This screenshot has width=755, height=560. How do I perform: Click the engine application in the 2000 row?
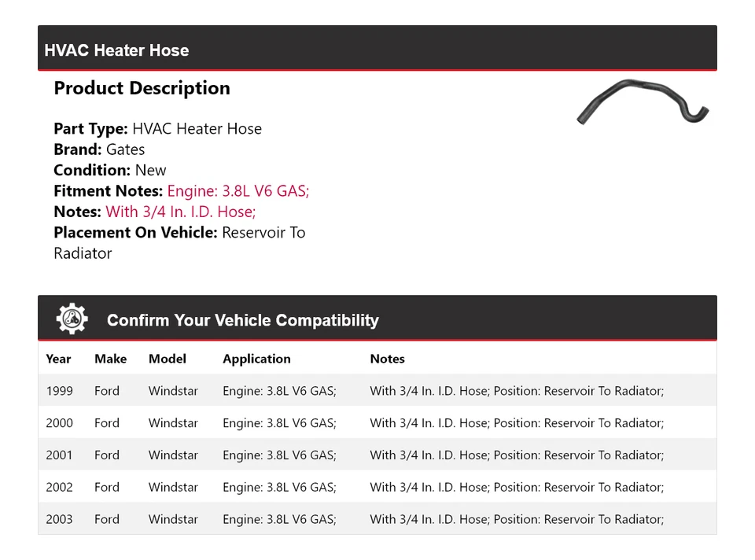(x=279, y=423)
